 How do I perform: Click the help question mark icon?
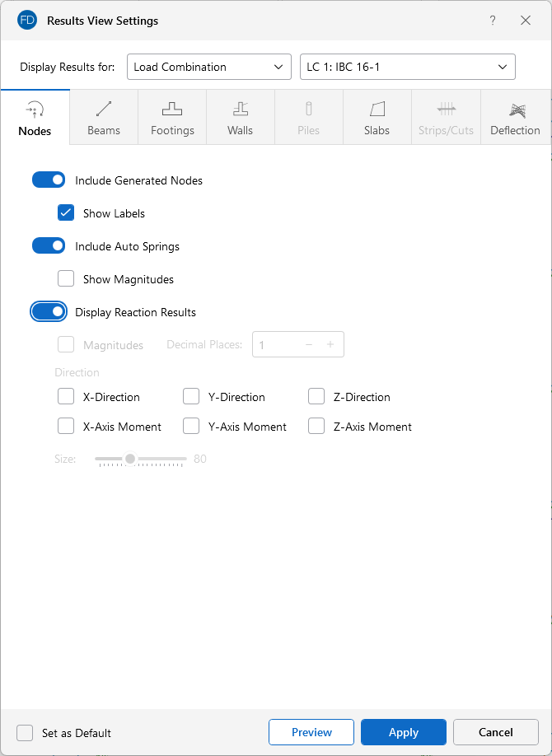(x=493, y=21)
